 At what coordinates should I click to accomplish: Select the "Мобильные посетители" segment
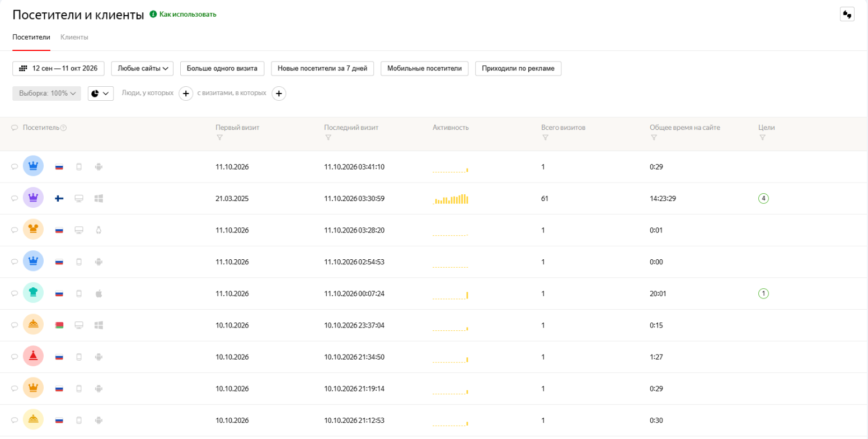coord(424,68)
